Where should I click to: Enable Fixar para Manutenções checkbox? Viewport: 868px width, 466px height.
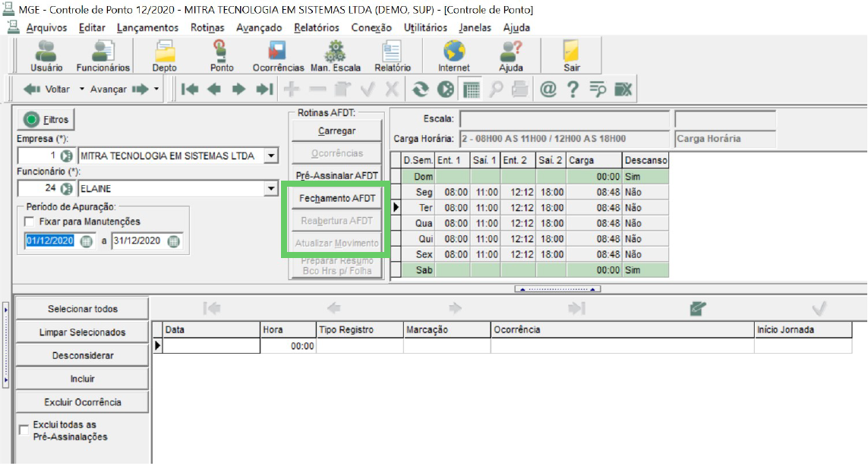click(x=29, y=222)
